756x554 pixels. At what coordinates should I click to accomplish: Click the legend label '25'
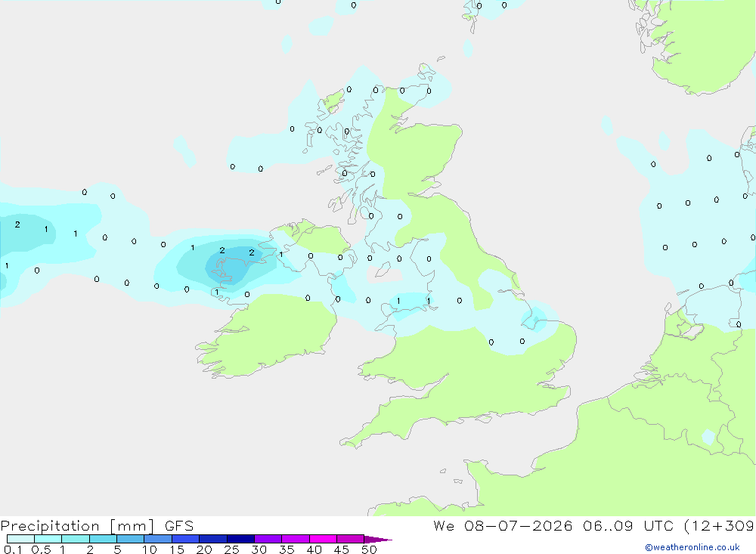click(x=232, y=549)
